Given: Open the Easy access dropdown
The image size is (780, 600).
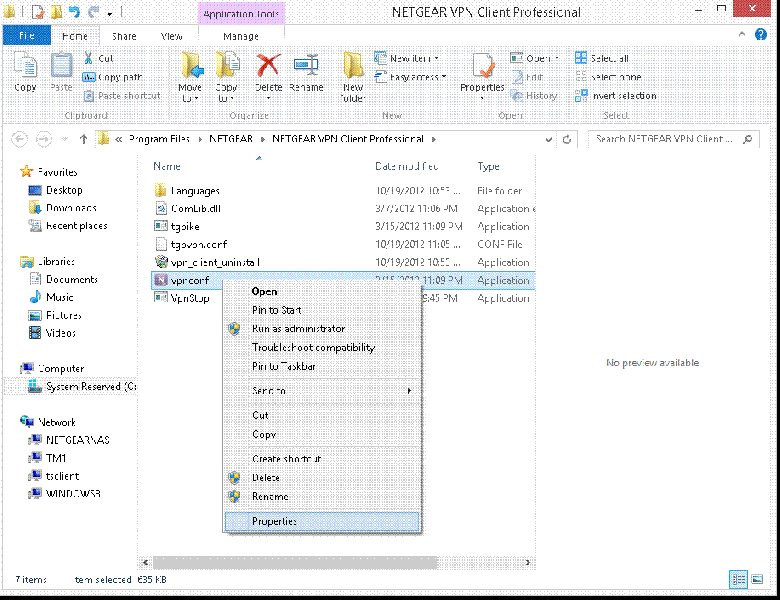Looking at the screenshot, I should point(411,77).
